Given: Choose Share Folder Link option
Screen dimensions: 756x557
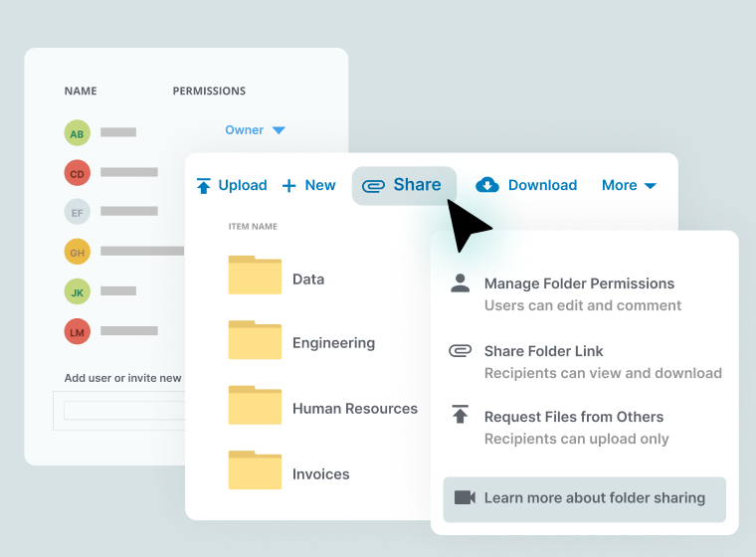Looking at the screenshot, I should [543, 351].
